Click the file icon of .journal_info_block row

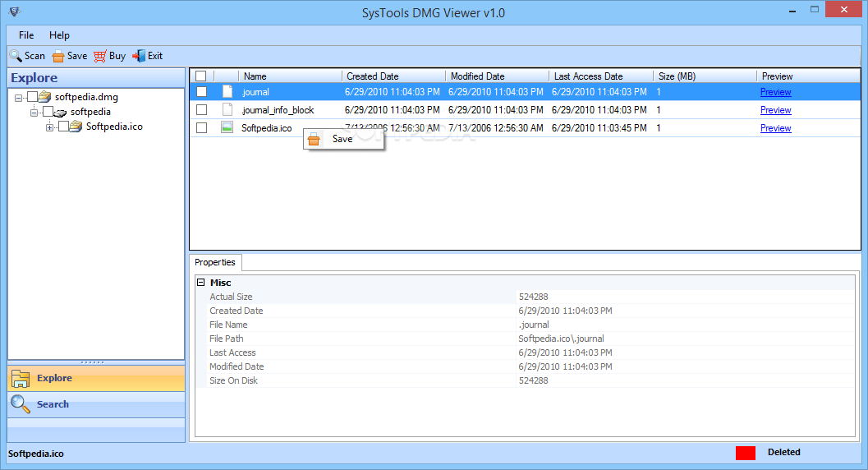(227, 109)
